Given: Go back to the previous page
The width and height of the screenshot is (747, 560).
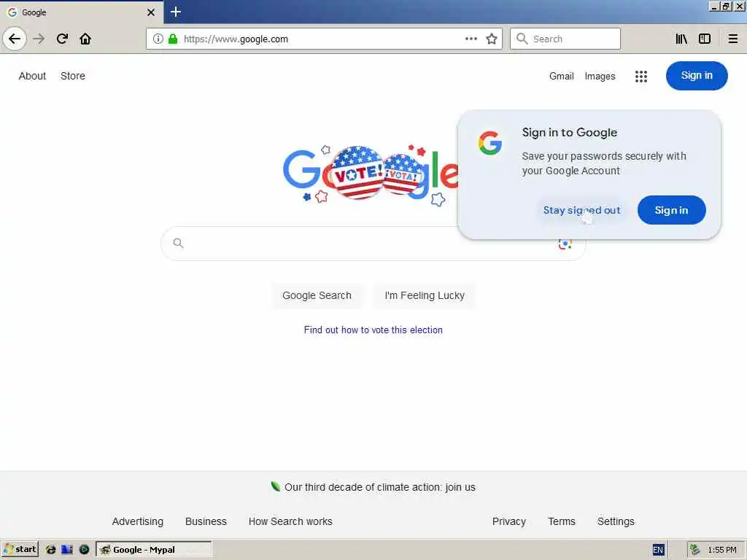Looking at the screenshot, I should tap(15, 39).
